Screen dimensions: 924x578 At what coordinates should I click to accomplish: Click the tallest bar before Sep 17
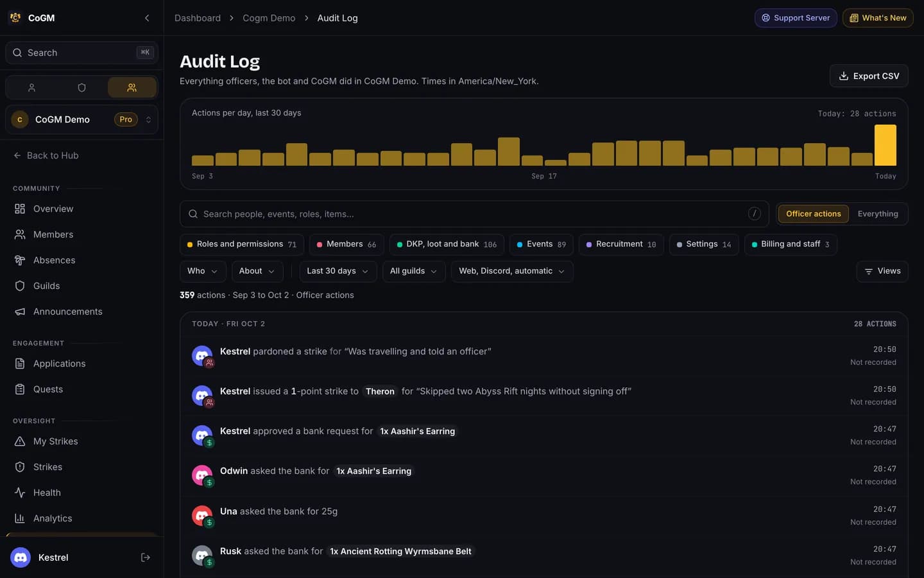coord(509,152)
